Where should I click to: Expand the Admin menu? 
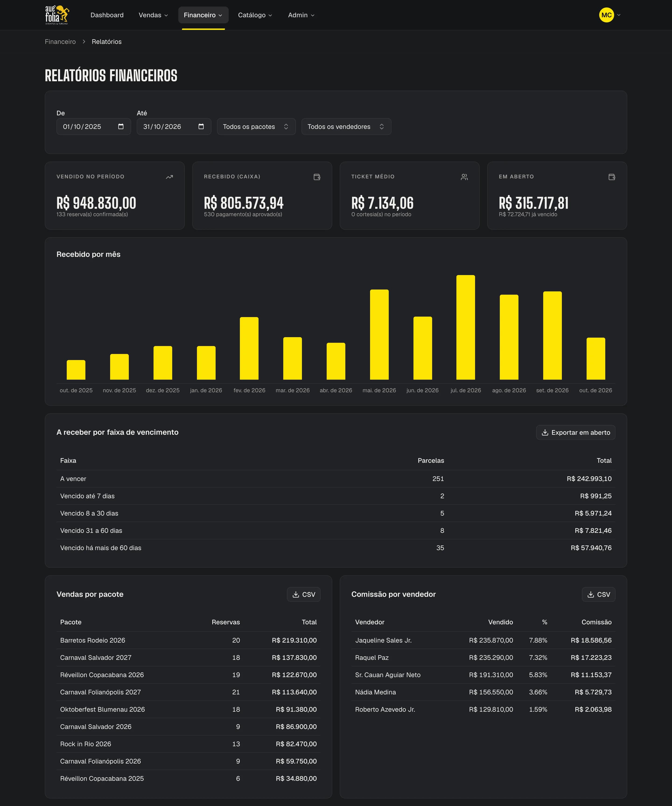tap(301, 15)
